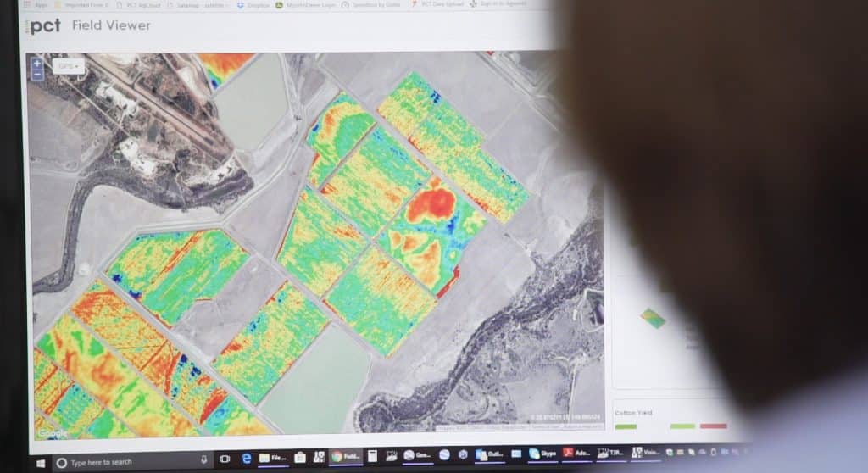This screenshot has width=868, height=473.
Task: Open the GPS dropdown on the map
Action: click(x=68, y=65)
